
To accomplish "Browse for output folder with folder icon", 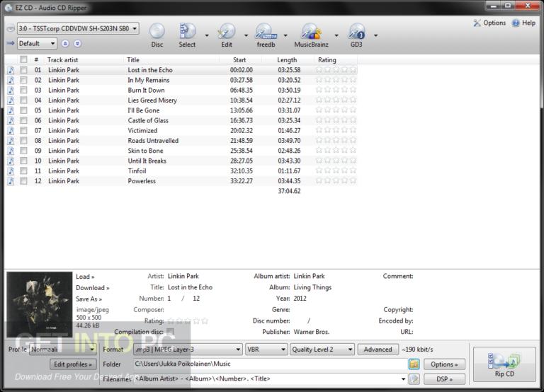I will click(x=414, y=364).
